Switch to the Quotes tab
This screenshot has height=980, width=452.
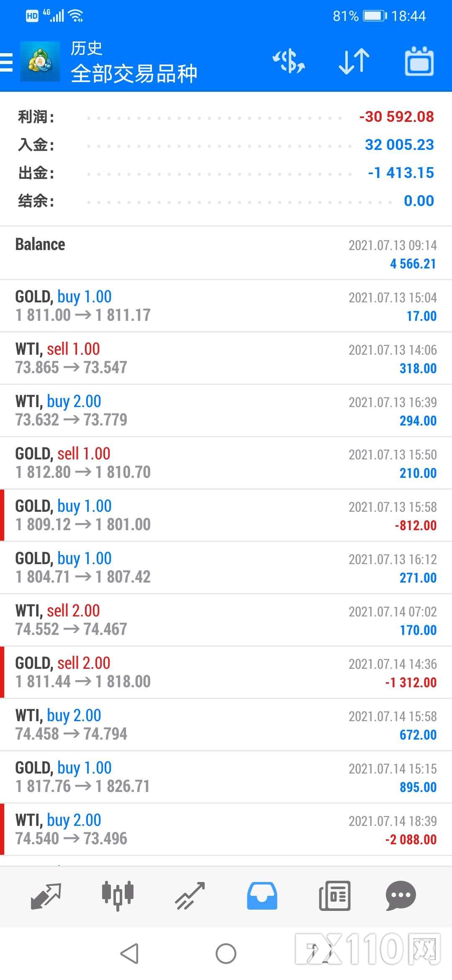pyautogui.click(x=46, y=896)
